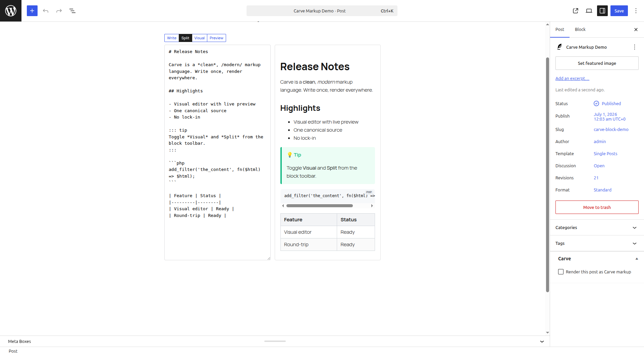This screenshot has height=355, width=644.
Task: Switch editor to Write mode
Action: 172,38
